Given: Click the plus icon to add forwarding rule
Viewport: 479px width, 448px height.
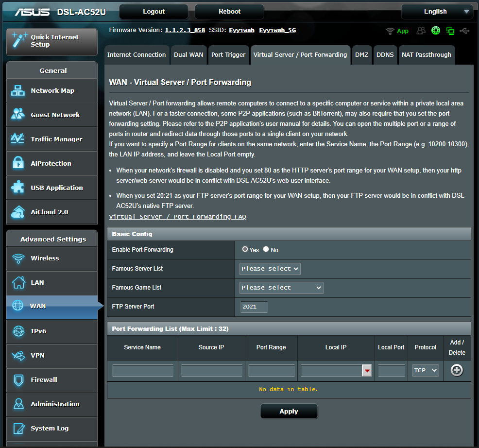Looking at the screenshot, I should point(457,370).
